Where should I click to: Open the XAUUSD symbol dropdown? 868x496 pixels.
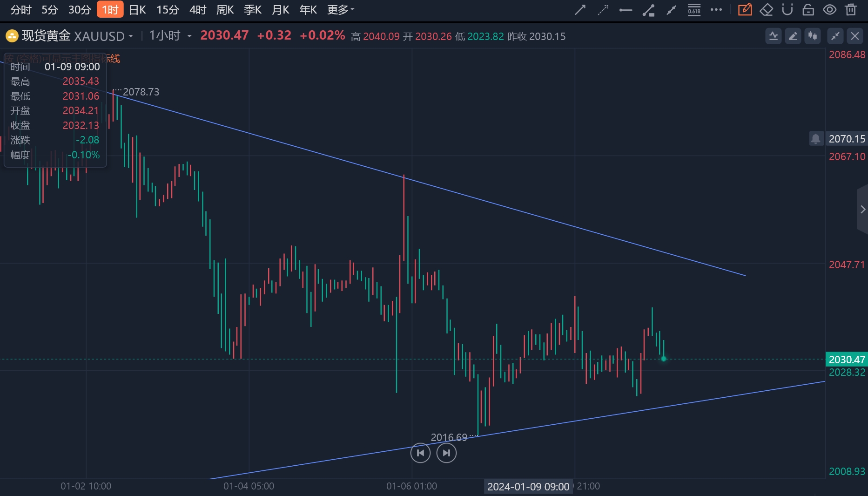pos(104,36)
